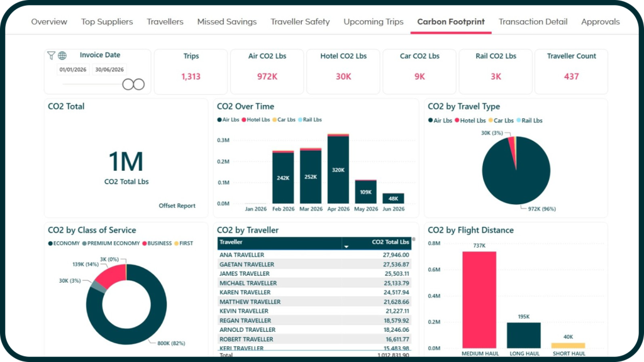
Task: Click the end date field 30/06/2026
Action: (x=109, y=70)
